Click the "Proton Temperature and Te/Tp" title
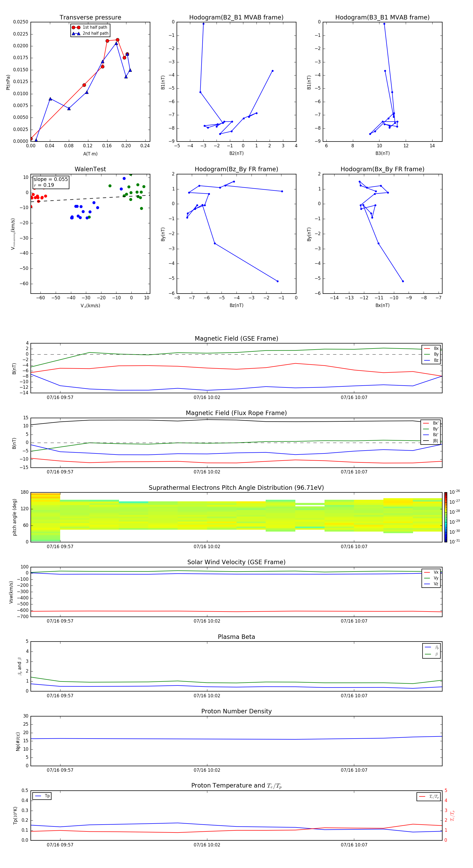The width and height of the screenshot is (473, 868). click(x=236, y=786)
